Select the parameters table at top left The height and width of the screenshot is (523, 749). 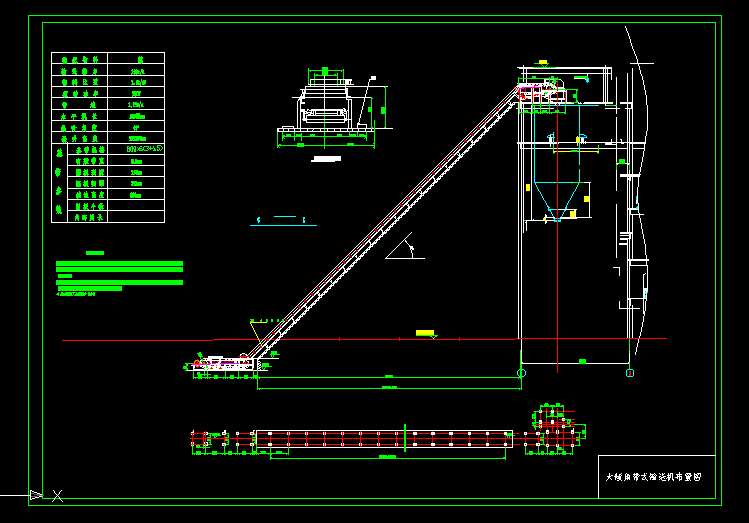point(107,137)
